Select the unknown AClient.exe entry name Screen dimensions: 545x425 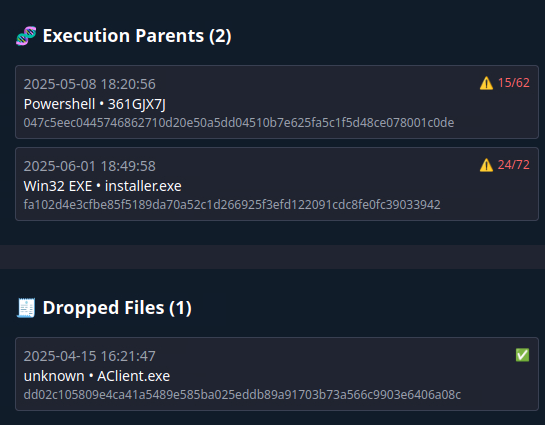point(97,376)
